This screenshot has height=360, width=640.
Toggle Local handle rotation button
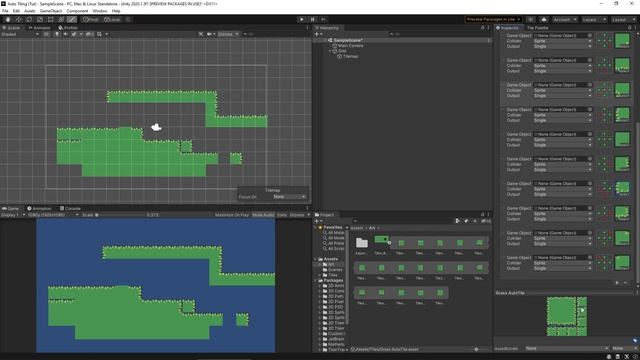click(112, 19)
